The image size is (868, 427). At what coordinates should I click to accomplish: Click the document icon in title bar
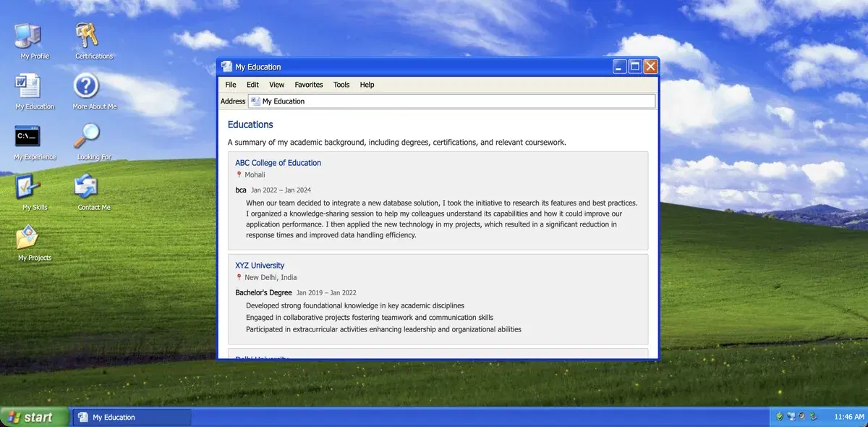click(x=226, y=67)
